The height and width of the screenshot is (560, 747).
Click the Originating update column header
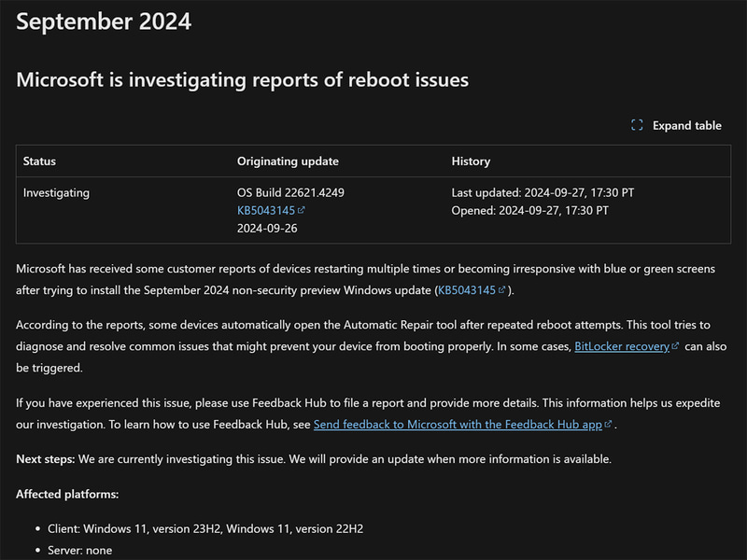tap(288, 161)
